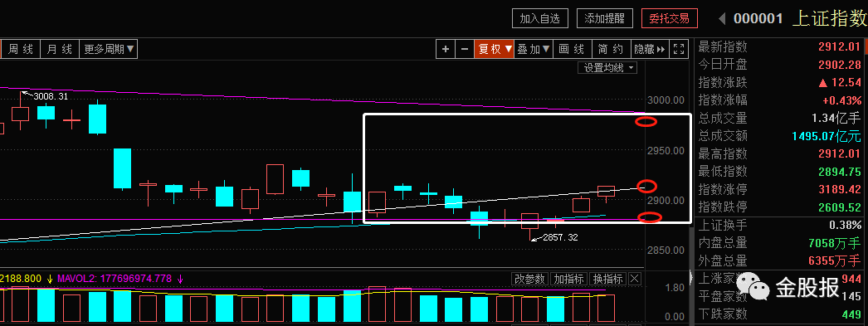Click the 今日开盘 value 2902.28
The image size is (868, 326).
(840, 65)
